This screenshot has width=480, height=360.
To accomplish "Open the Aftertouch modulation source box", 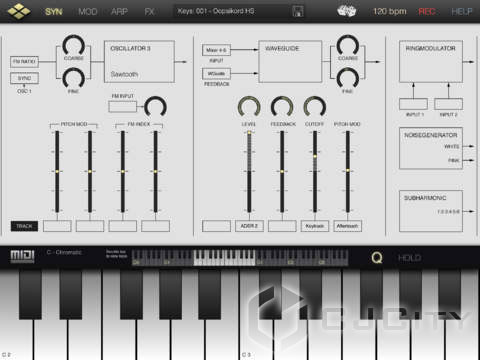I will click(347, 226).
